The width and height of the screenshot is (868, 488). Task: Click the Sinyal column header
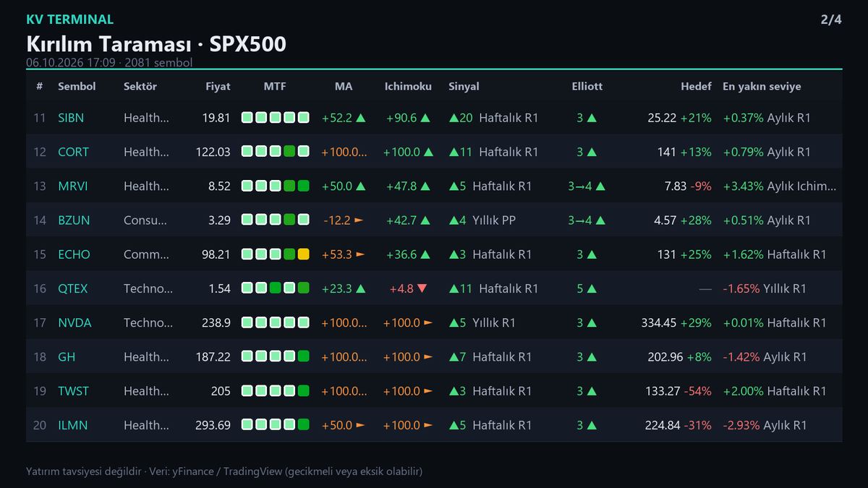tap(464, 86)
